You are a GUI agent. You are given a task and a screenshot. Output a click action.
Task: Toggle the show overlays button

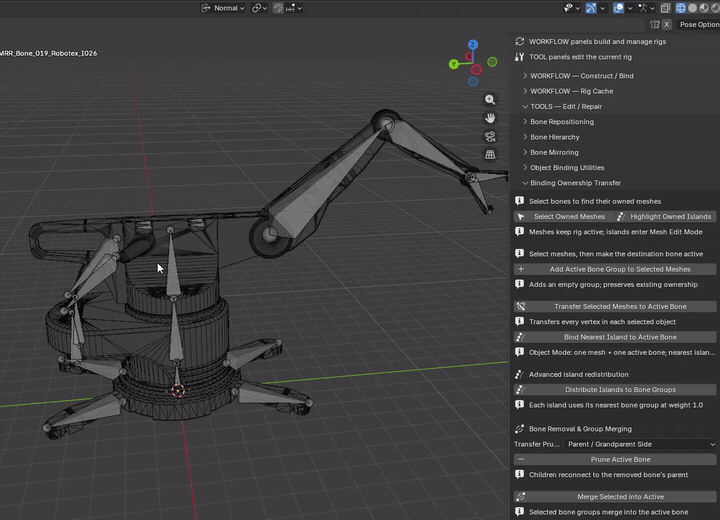click(x=619, y=8)
